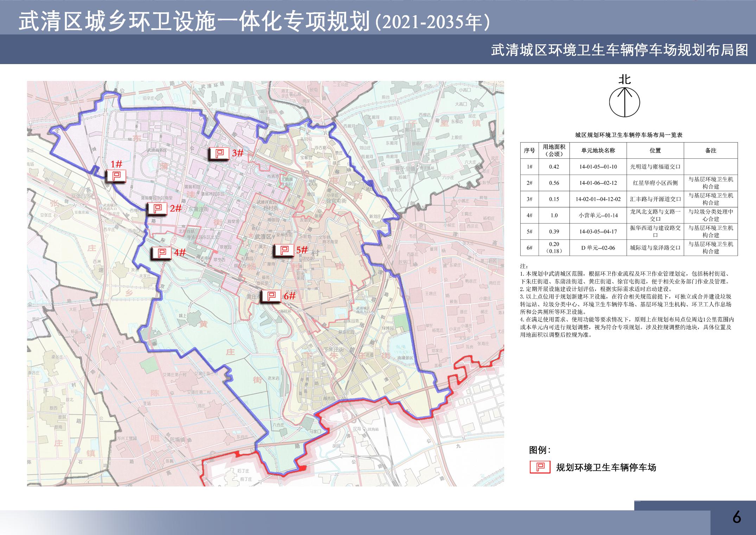This screenshot has width=756, height=535.
Task: Select the 3# parking lot icon
Action: click(x=220, y=153)
